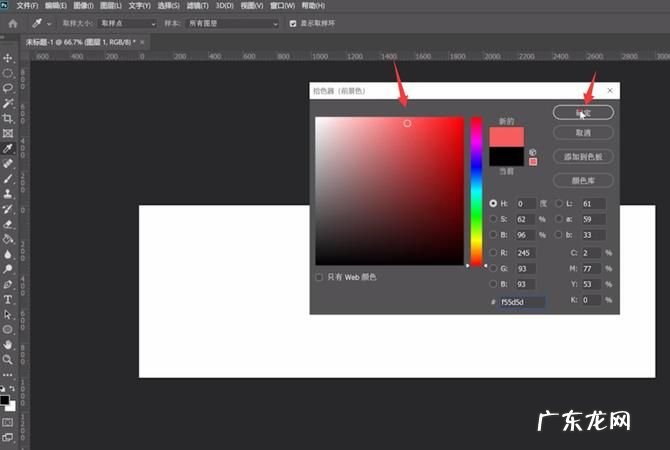Viewport: 670px width, 450px height.
Task: Select the Crop tool
Action: tap(8, 118)
